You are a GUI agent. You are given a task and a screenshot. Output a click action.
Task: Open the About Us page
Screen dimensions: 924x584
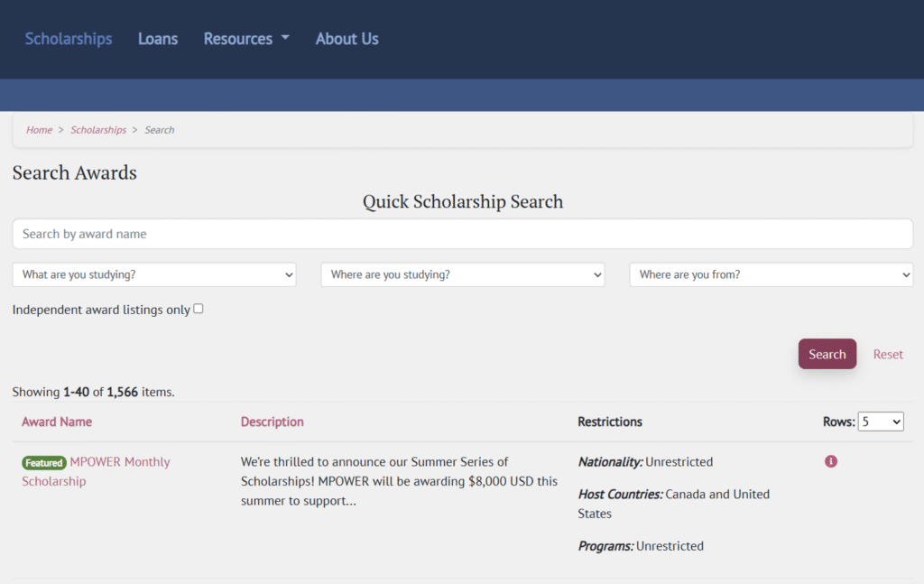tap(347, 39)
